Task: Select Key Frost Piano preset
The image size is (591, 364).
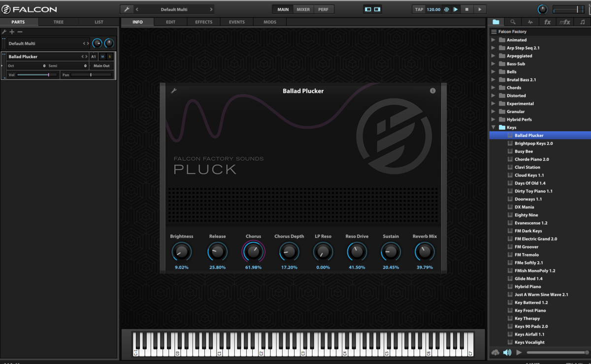Action: 530,310
